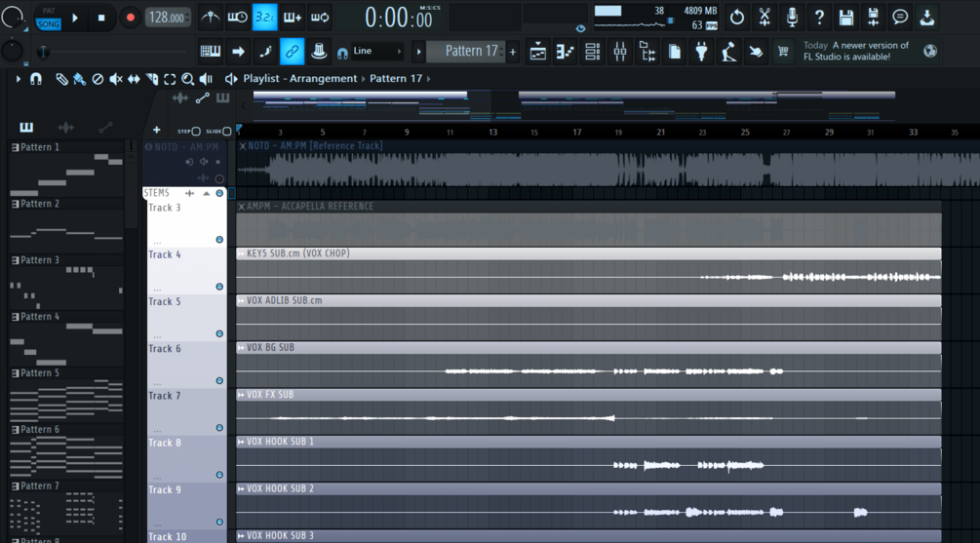This screenshot has width=980, height=543.
Task: Click the download content library icon
Action: (927, 18)
